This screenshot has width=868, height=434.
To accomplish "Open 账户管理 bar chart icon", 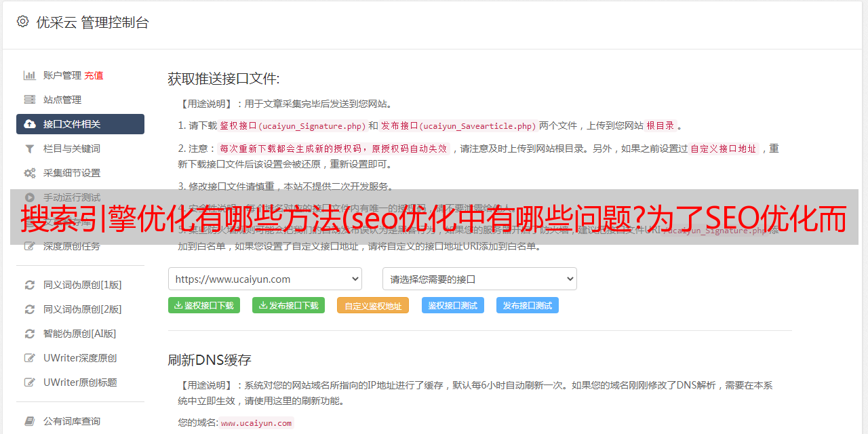I will point(30,75).
